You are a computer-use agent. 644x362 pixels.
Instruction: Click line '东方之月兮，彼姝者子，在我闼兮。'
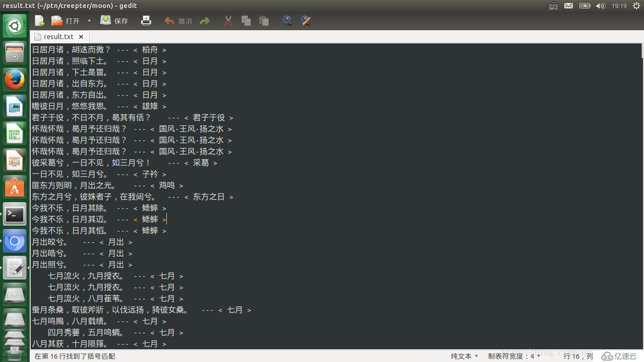[132, 197]
